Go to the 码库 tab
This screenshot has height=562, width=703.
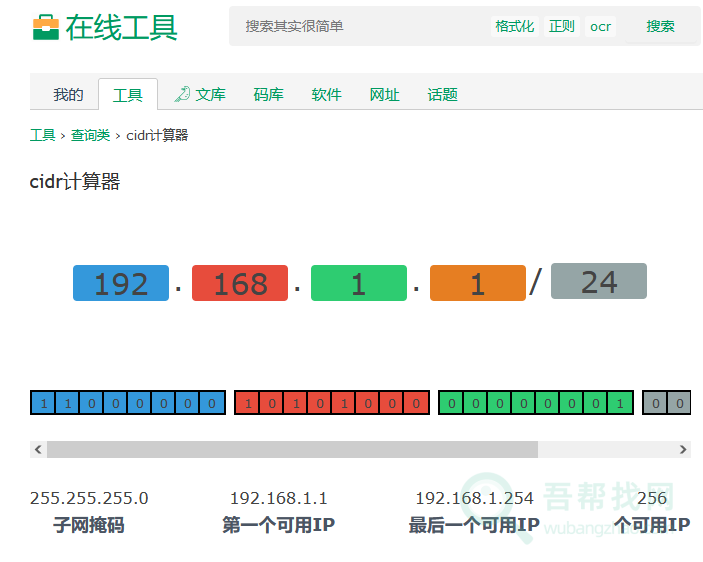[268, 95]
